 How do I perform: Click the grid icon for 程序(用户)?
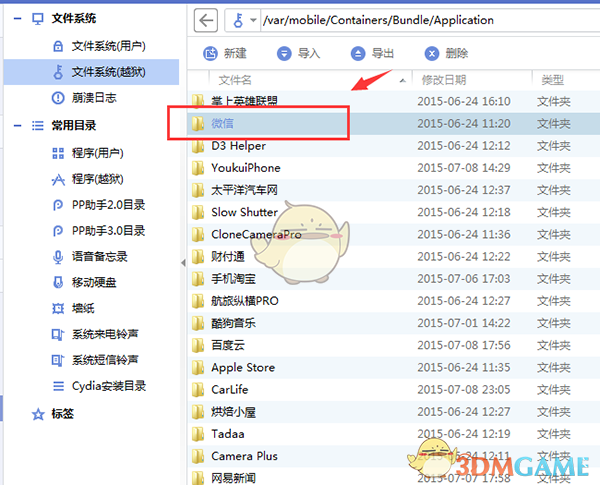tap(58, 154)
